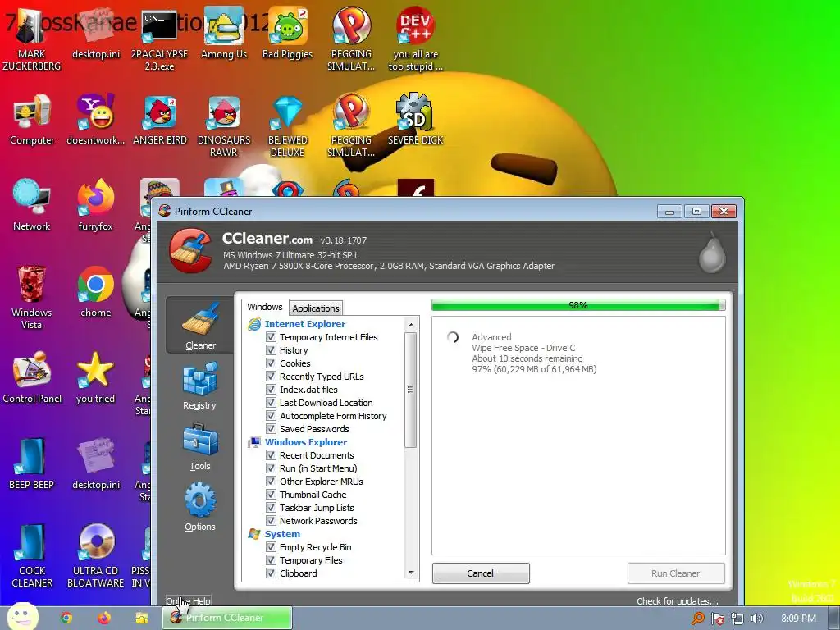Click the cleaner list scrollbar up arrow
Screen dimensions: 840x630
point(411,325)
